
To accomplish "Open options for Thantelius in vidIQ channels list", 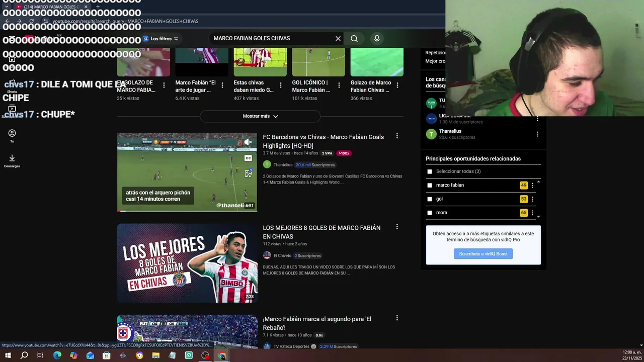I will click(537, 134).
